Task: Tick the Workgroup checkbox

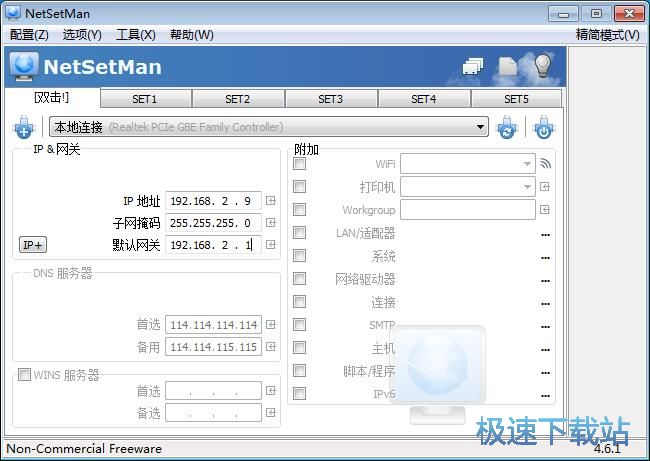Action: pos(299,209)
